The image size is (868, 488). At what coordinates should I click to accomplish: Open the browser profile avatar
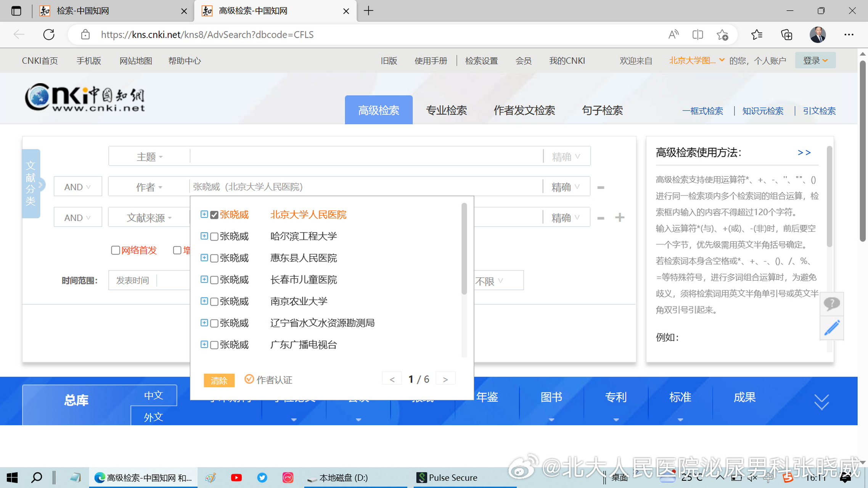(x=818, y=35)
